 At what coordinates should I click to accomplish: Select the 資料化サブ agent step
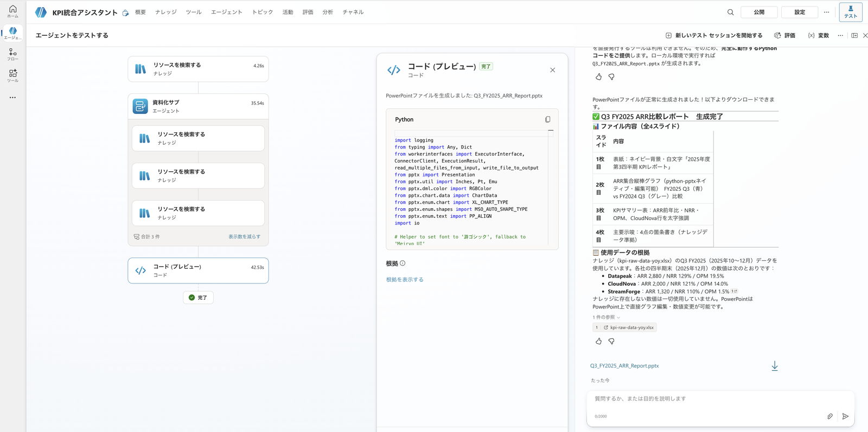click(x=198, y=106)
